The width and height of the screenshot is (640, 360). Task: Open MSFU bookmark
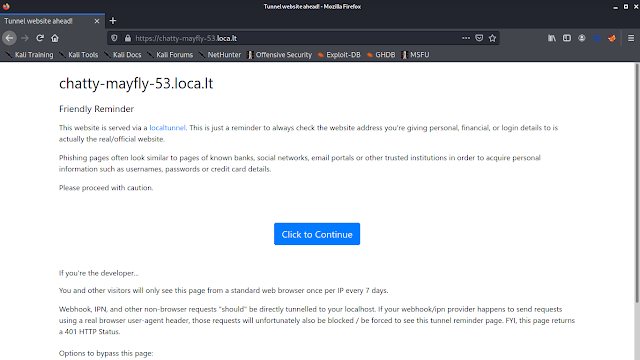(x=415, y=55)
